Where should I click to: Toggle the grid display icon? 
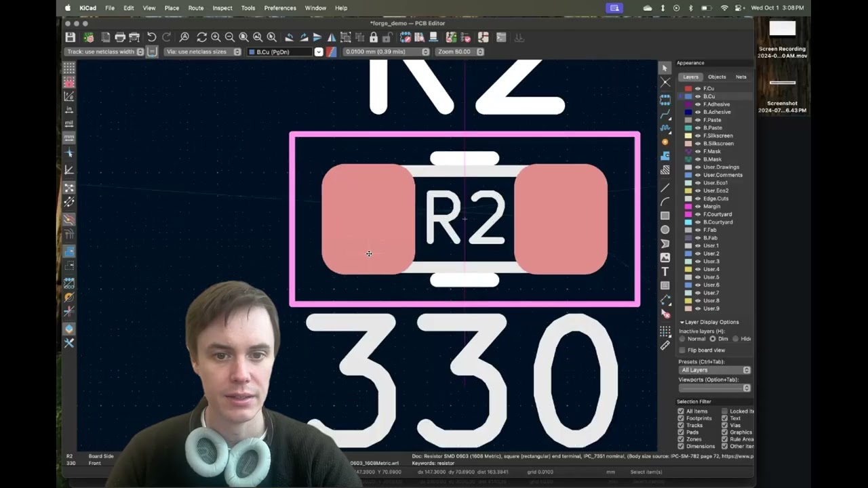click(69, 68)
